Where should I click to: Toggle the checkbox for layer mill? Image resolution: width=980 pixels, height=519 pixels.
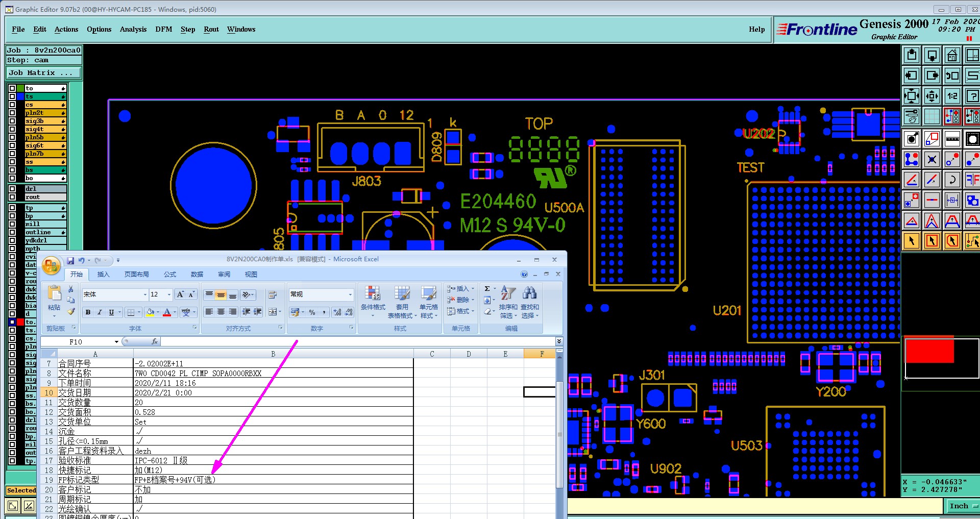(x=12, y=224)
